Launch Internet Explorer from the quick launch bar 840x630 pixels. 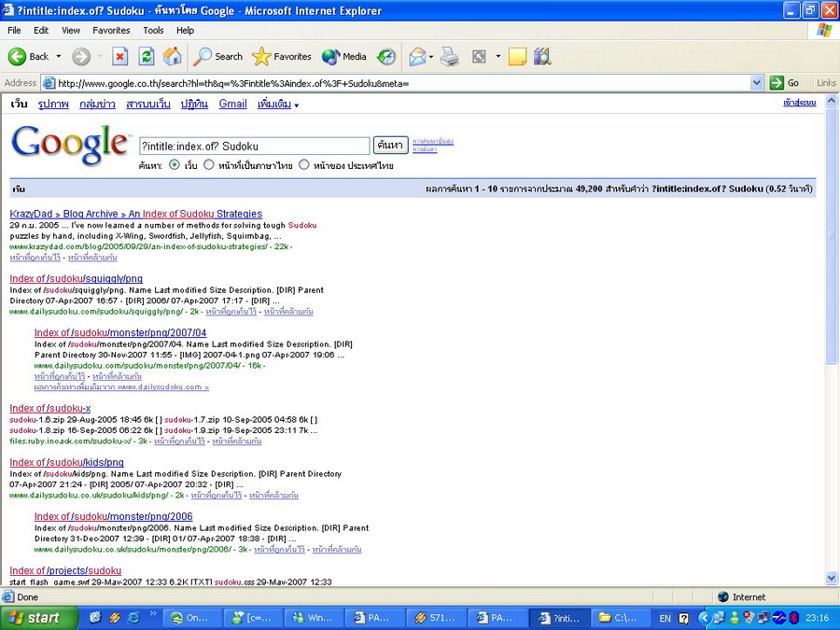pos(133,618)
